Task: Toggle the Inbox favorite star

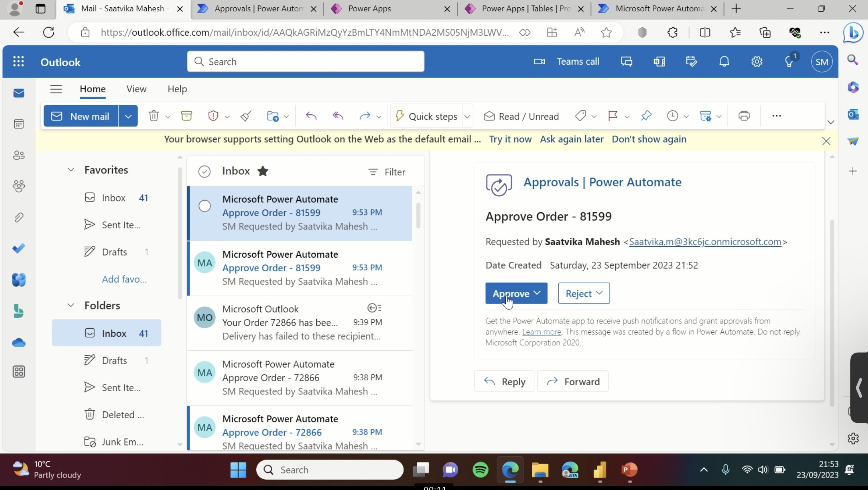Action: click(x=263, y=171)
